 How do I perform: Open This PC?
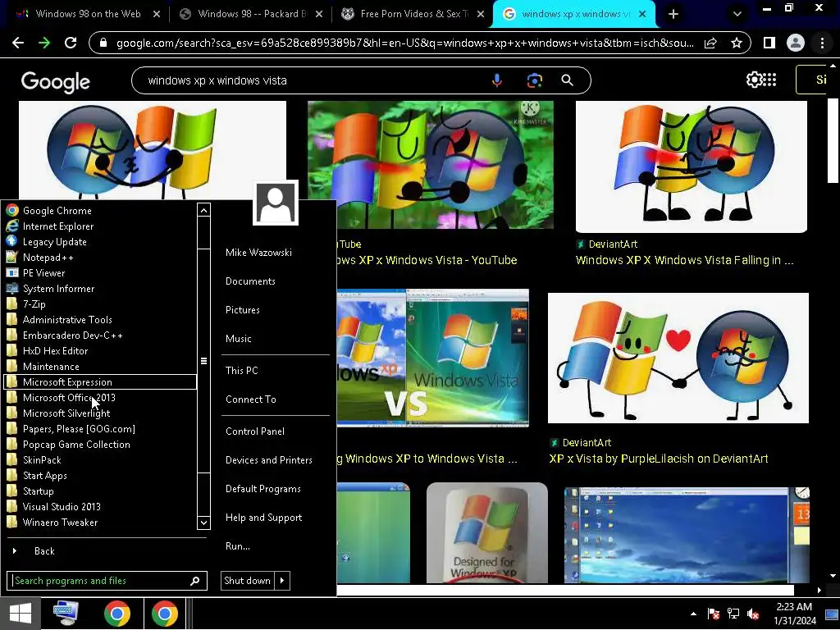click(x=242, y=371)
